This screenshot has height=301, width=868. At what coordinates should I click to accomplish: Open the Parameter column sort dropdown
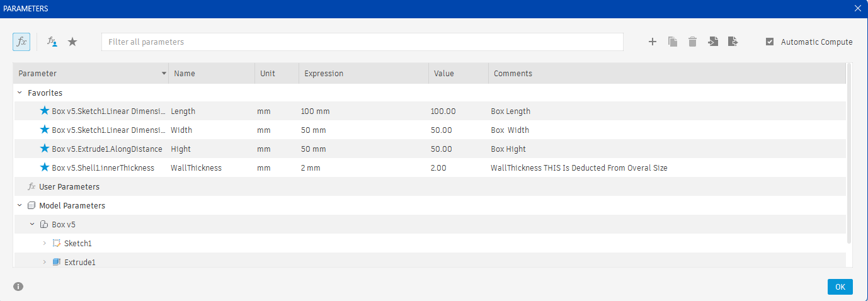coord(164,74)
